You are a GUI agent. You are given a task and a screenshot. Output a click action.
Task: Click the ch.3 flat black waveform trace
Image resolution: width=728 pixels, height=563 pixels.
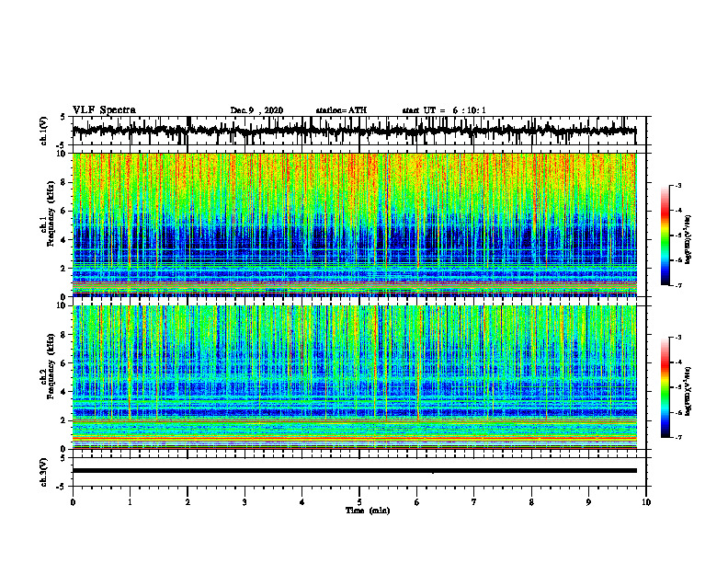[354, 471]
